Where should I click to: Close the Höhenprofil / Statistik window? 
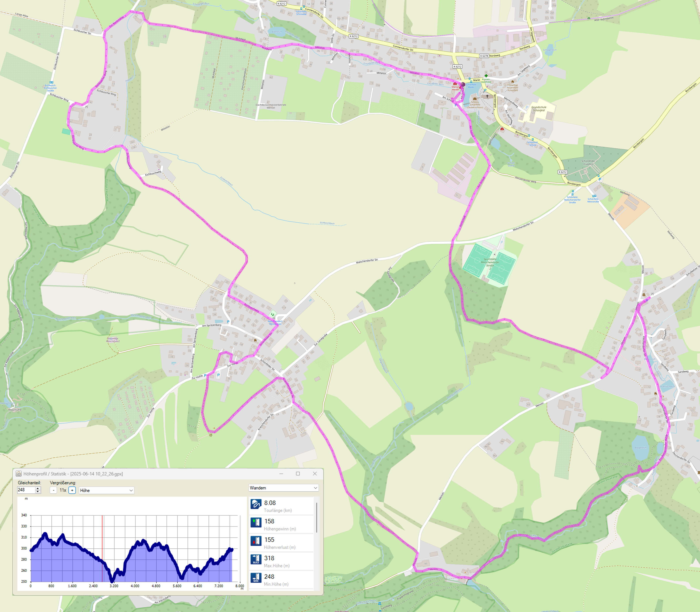[315, 474]
